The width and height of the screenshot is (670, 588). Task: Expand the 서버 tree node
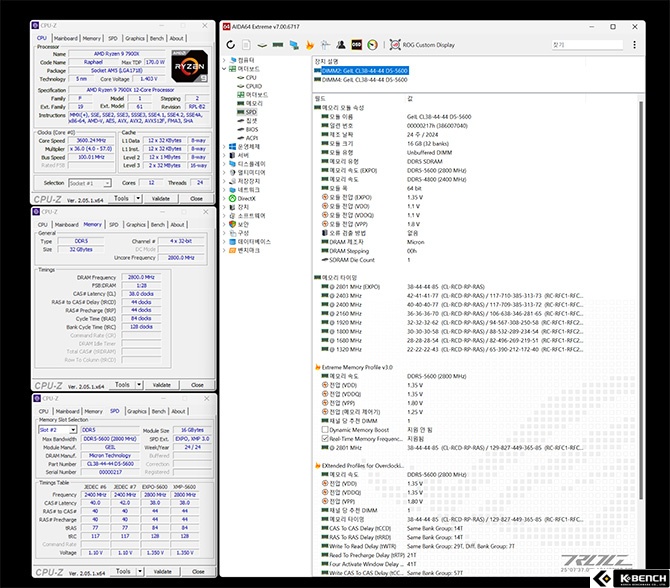(224, 155)
